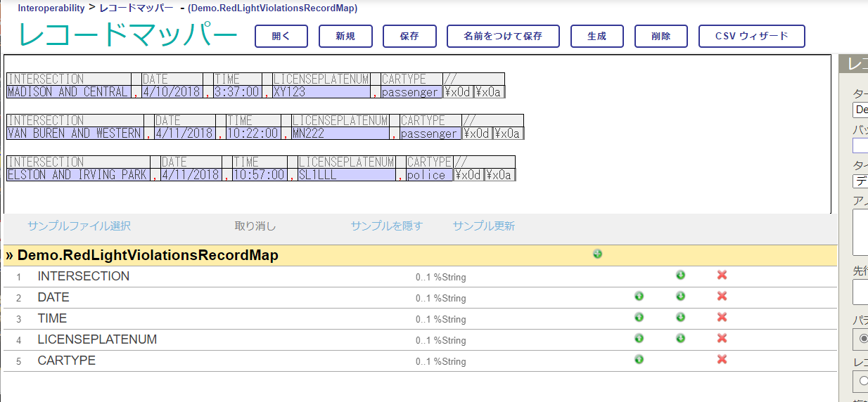Move TIME field down

680,318
